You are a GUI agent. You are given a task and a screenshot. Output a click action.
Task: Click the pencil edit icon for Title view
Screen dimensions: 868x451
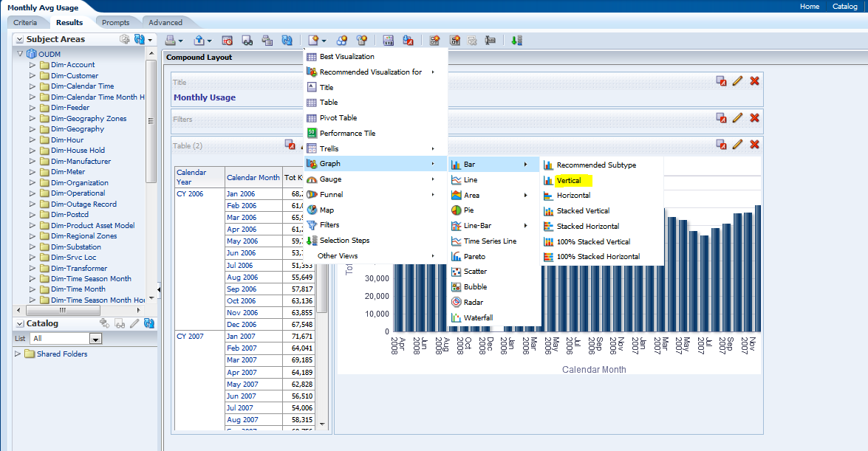737,80
